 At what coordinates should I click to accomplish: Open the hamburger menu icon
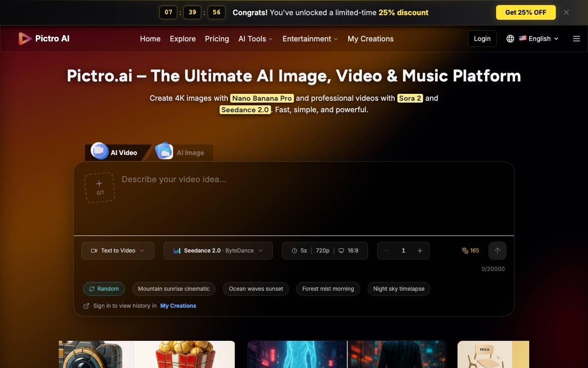pyautogui.click(x=577, y=39)
